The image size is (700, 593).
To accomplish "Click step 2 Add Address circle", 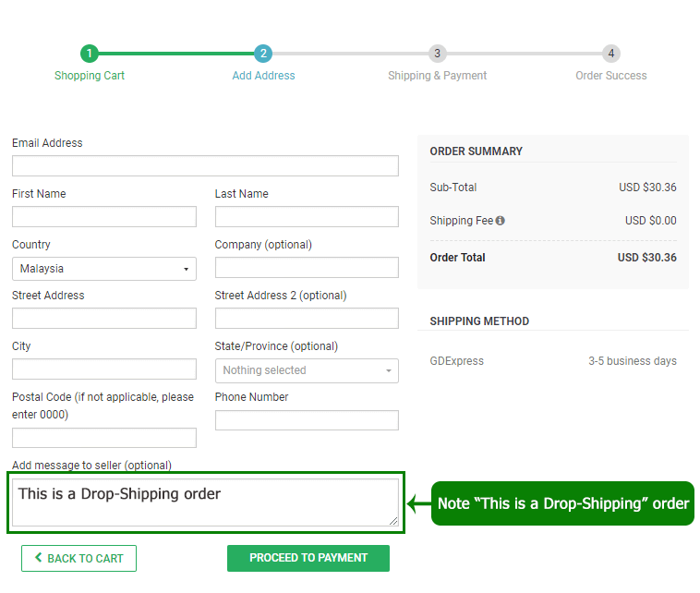I will 263,54.
